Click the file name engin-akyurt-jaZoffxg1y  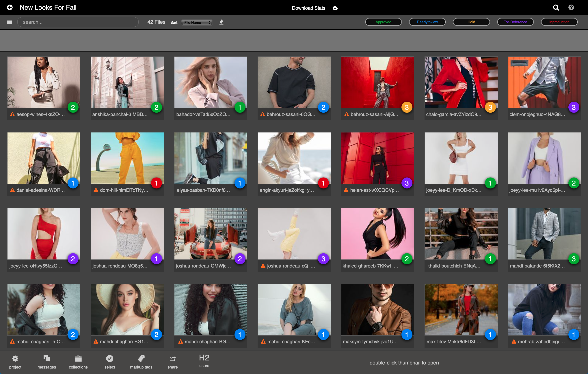click(287, 190)
